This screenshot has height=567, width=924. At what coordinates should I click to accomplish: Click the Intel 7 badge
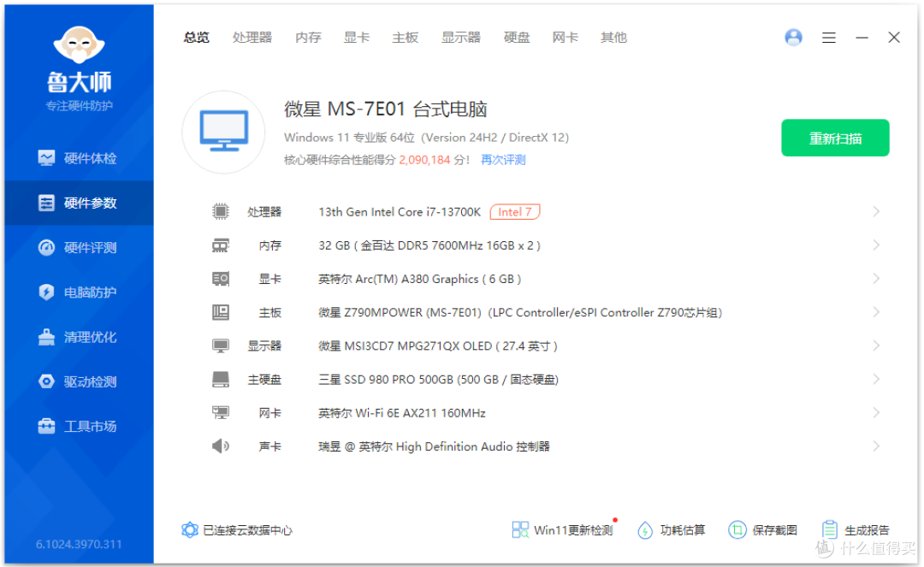[515, 212]
